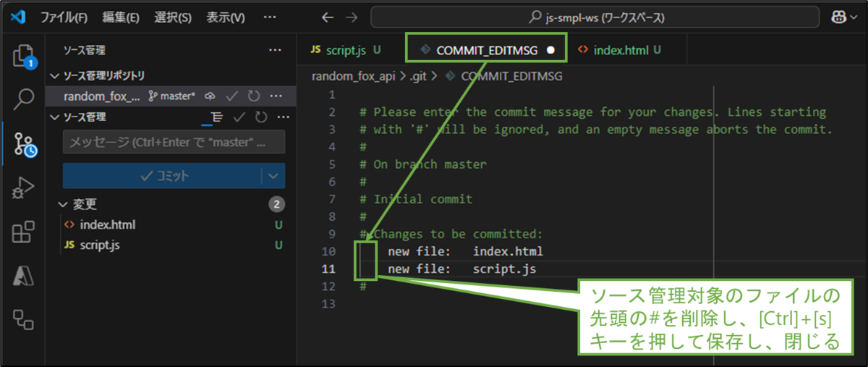
Task: Select the Source Control activity bar icon
Action: (x=25, y=144)
